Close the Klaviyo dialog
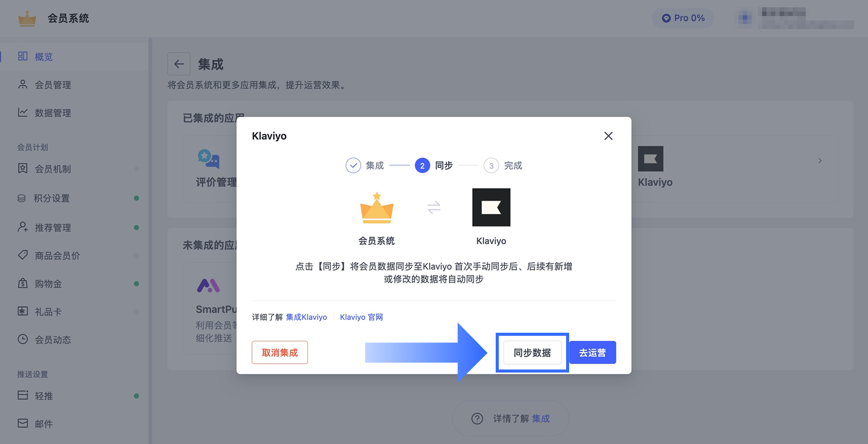 tap(608, 136)
